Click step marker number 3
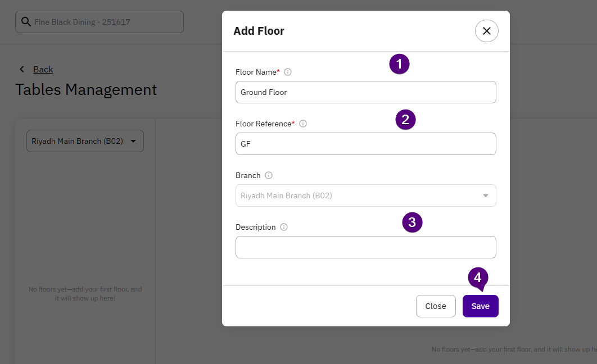 412,222
